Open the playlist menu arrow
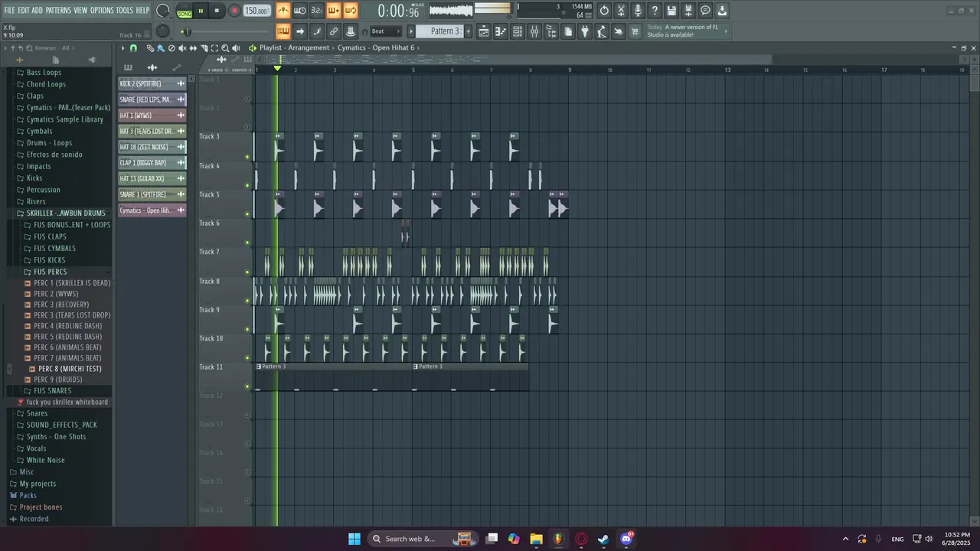The width and height of the screenshot is (980, 551). point(122,48)
